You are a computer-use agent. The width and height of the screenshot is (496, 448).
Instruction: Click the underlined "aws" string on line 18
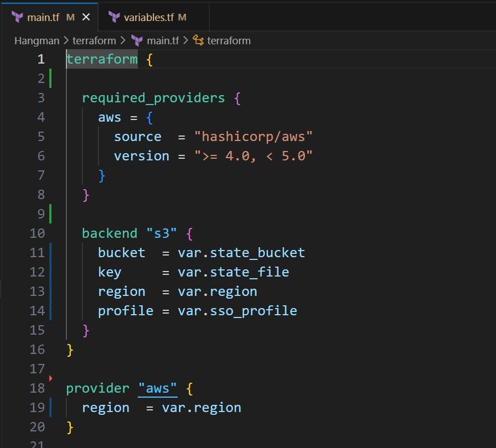point(158,388)
